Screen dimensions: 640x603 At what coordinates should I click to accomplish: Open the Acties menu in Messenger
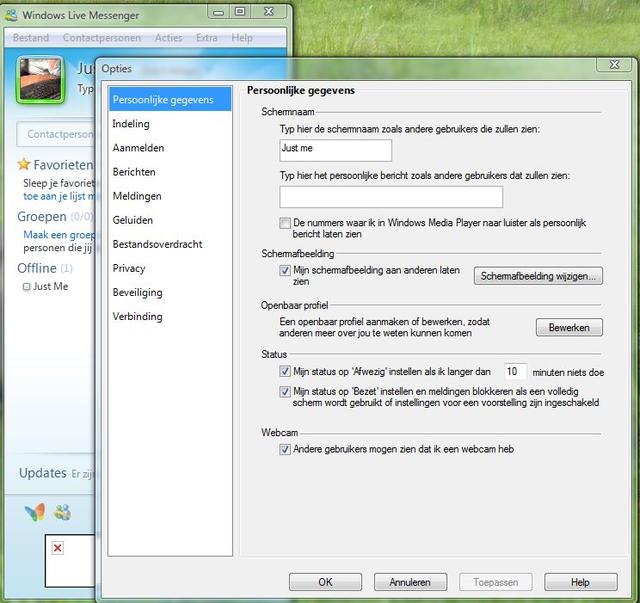coord(168,38)
